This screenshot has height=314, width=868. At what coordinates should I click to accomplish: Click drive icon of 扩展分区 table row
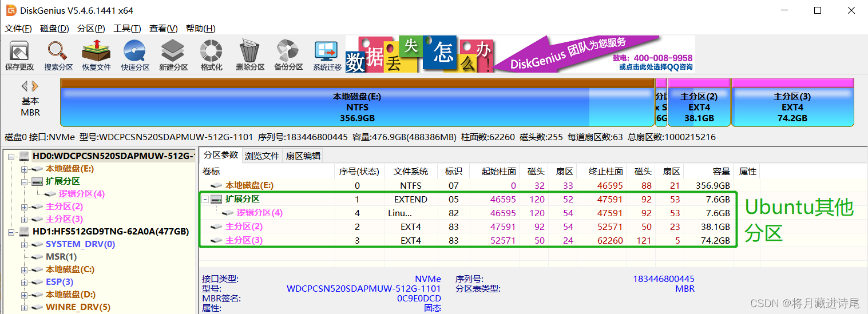pos(217,199)
